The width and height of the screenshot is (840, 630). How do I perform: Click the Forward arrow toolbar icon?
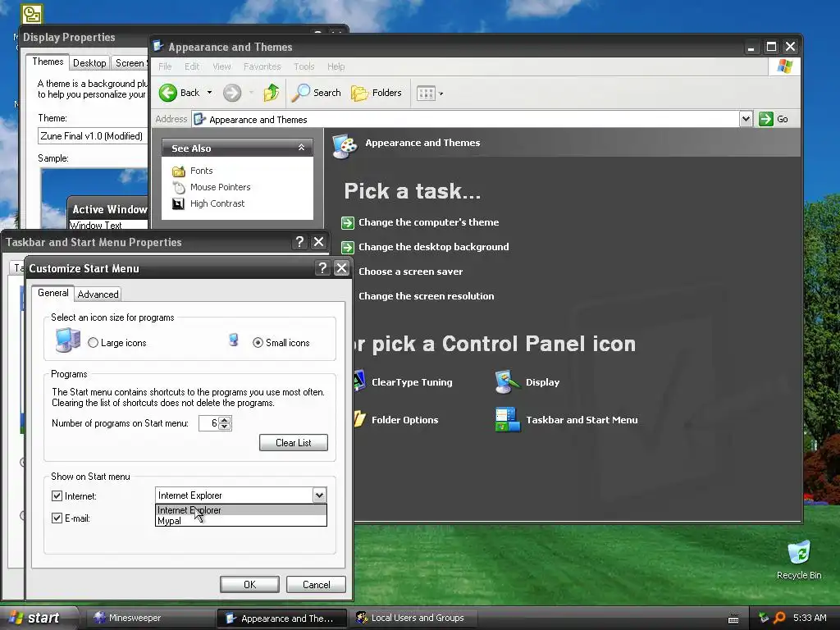[232, 93]
